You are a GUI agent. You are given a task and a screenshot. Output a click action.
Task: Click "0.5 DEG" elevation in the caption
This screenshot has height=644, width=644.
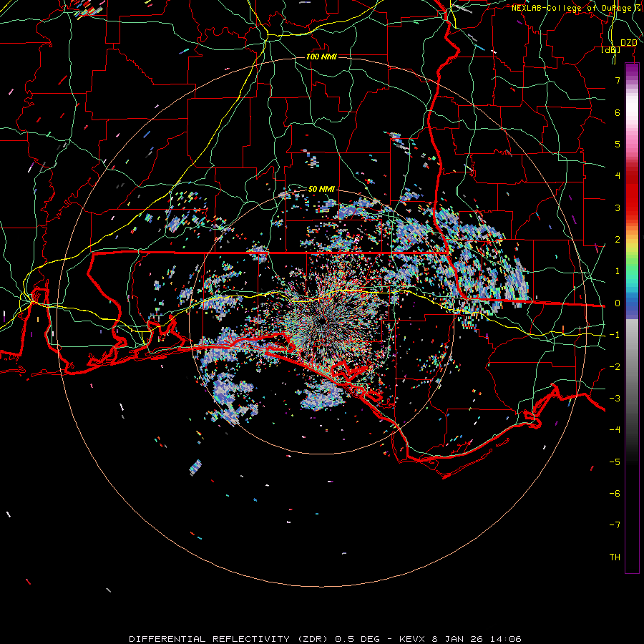(x=358, y=639)
